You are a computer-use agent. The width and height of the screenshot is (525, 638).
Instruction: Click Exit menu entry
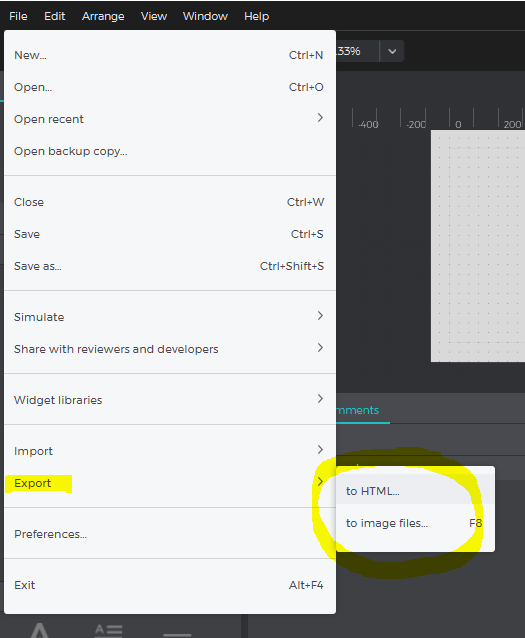click(x=170, y=585)
